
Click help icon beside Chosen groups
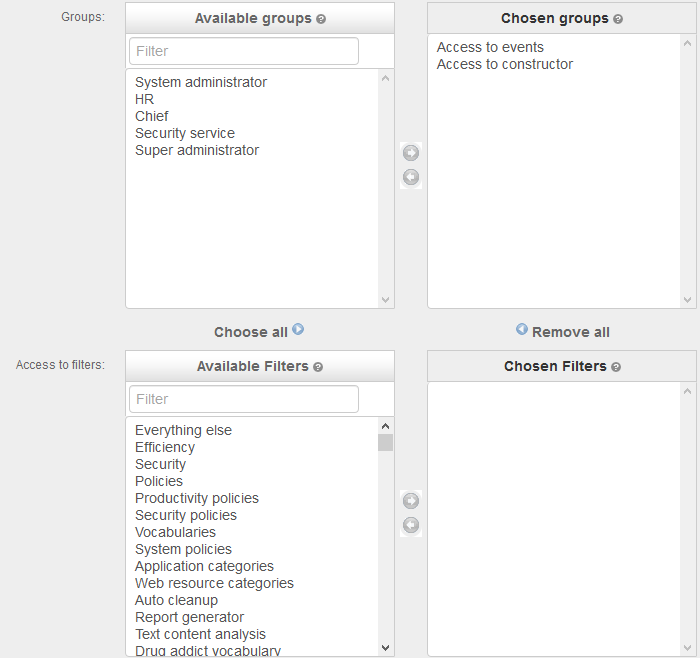(618, 19)
